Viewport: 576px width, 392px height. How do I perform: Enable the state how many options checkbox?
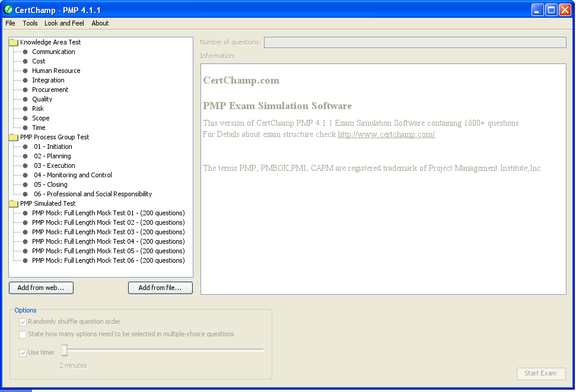[23, 334]
